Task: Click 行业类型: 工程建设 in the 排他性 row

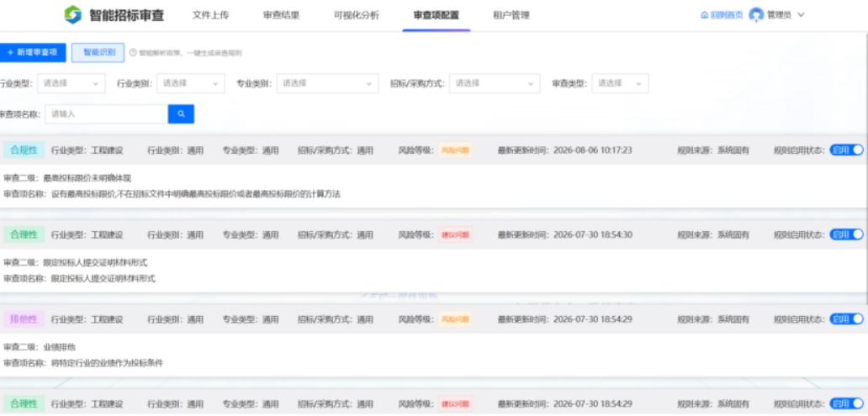Action: pyautogui.click(x=87, y=319)
